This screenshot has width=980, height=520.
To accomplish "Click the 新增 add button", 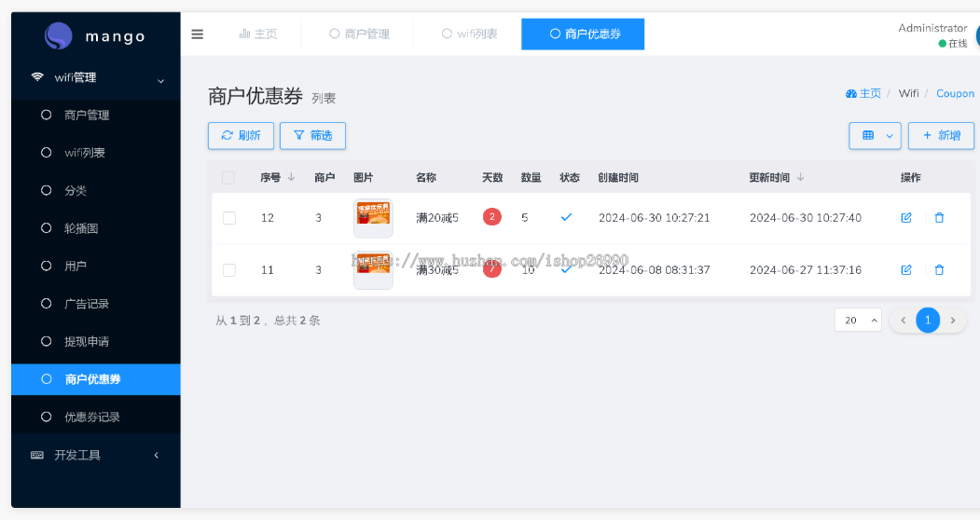I will 941,136.
